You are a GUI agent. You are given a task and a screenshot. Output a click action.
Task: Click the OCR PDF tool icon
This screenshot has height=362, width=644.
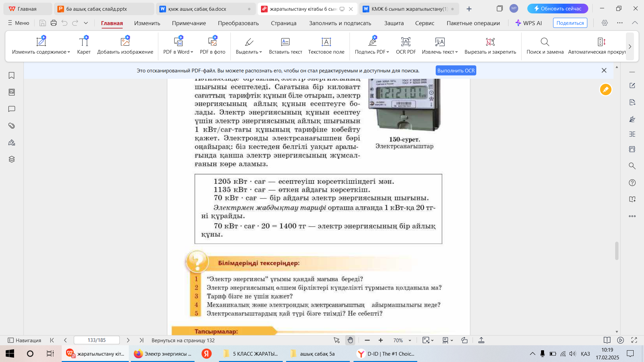point(406,42)
